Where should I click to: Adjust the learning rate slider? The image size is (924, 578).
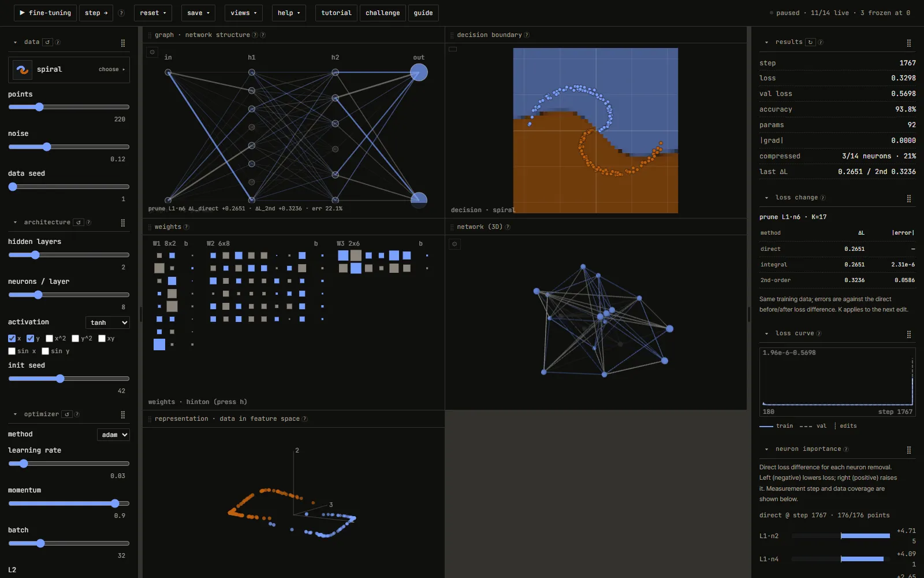[69, 464]
